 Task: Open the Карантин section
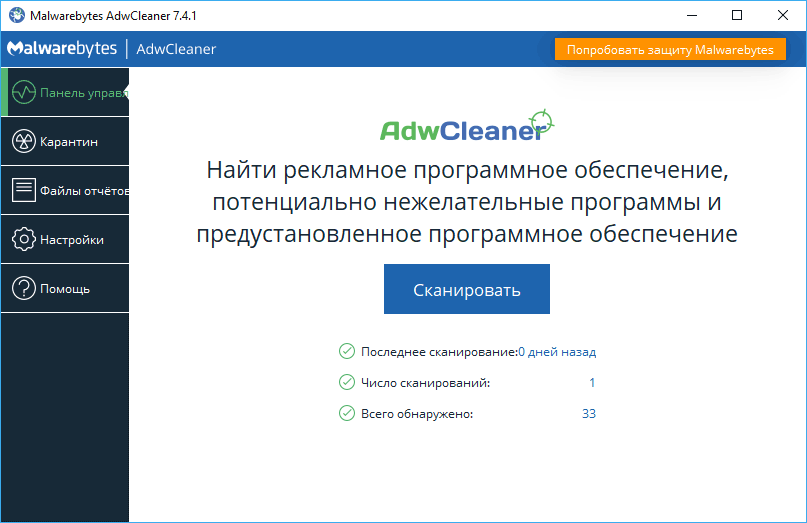pyautogui.click(x=65, y=141)
